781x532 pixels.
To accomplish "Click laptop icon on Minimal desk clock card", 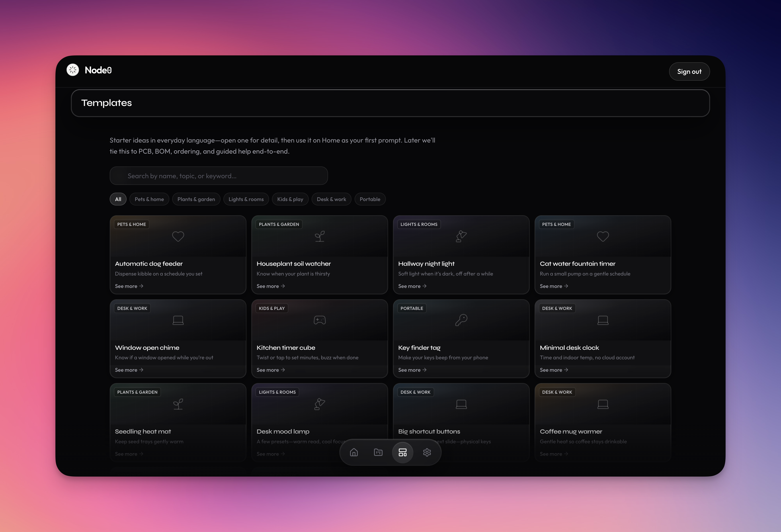I will coord(603,320).
